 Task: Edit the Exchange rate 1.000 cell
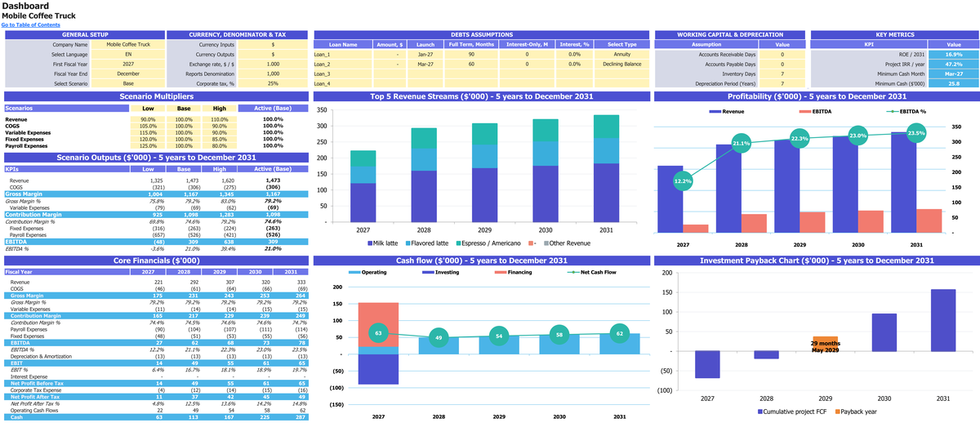coord(273,64)
